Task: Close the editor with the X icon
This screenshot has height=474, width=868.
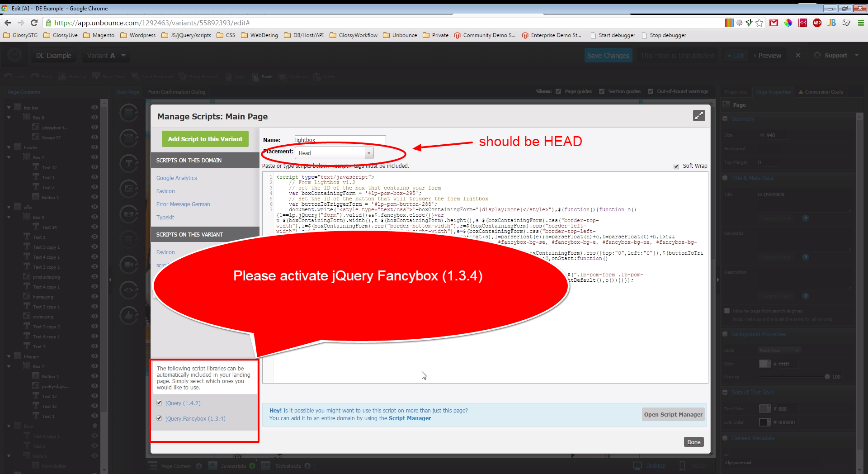Action: pos(798,55)
